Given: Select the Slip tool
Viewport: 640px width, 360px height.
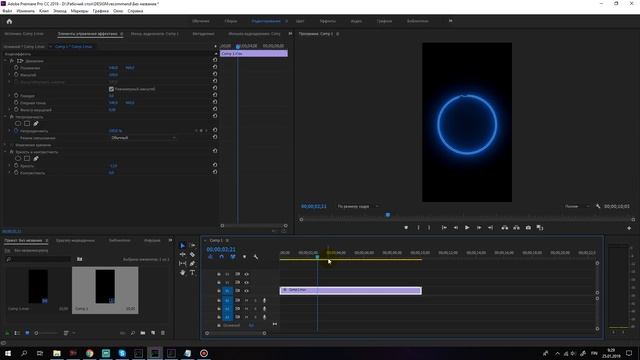Looking at the screenshot, I should click(x=182, y=263).
